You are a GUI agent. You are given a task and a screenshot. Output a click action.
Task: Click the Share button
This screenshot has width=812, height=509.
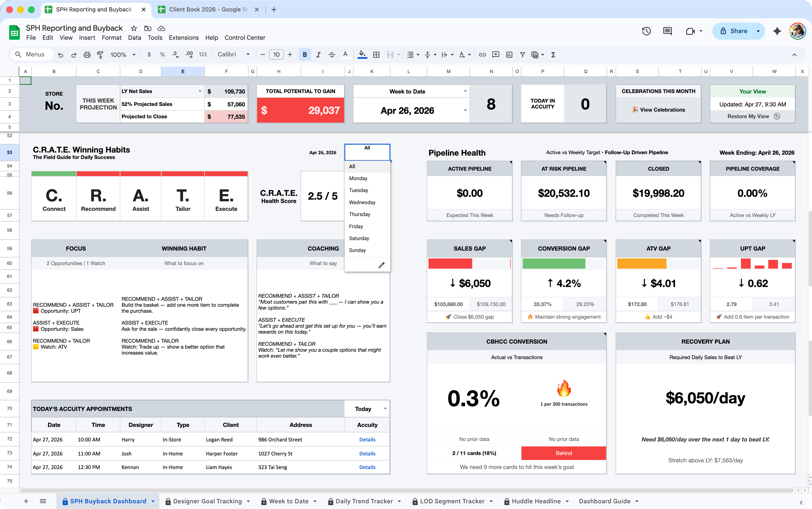point(734,31)
